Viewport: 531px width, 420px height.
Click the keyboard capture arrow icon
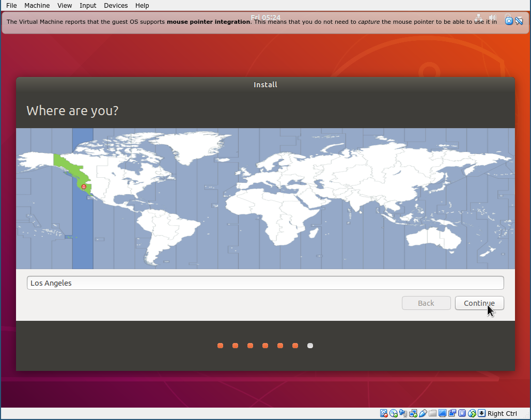click(x=481, y=413)
